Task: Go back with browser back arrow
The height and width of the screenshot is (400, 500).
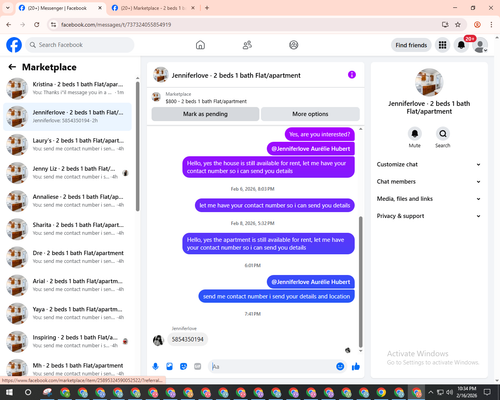Action: tap(9, 25)
